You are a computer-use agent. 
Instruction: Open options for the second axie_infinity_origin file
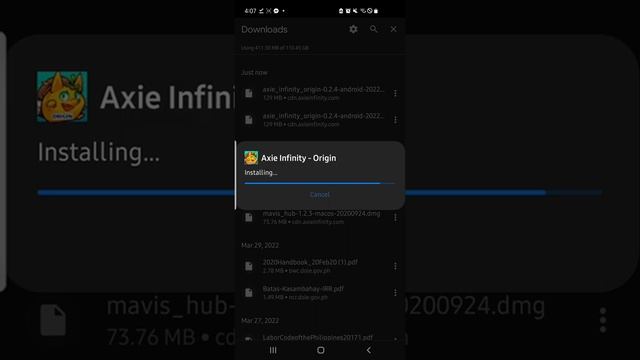tap(395, 120)
